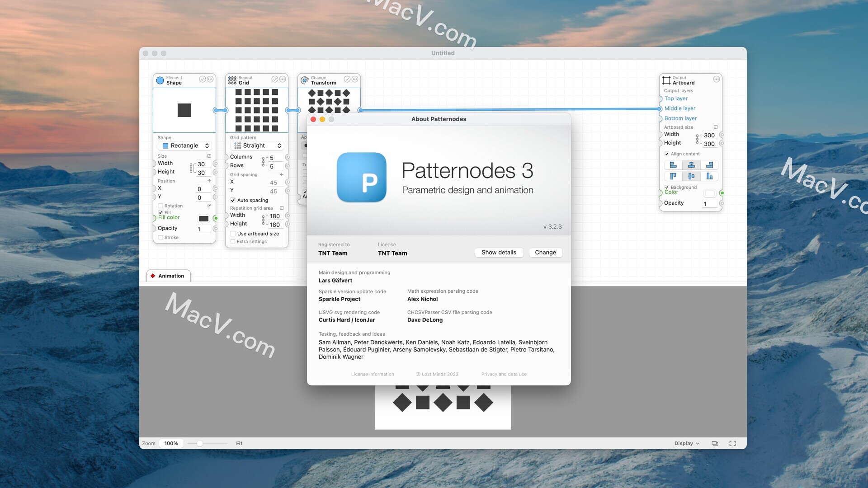Enable the Rotation checkbox in the Shape node
This screenshot has width=868, height=488.
pos(160,206)
